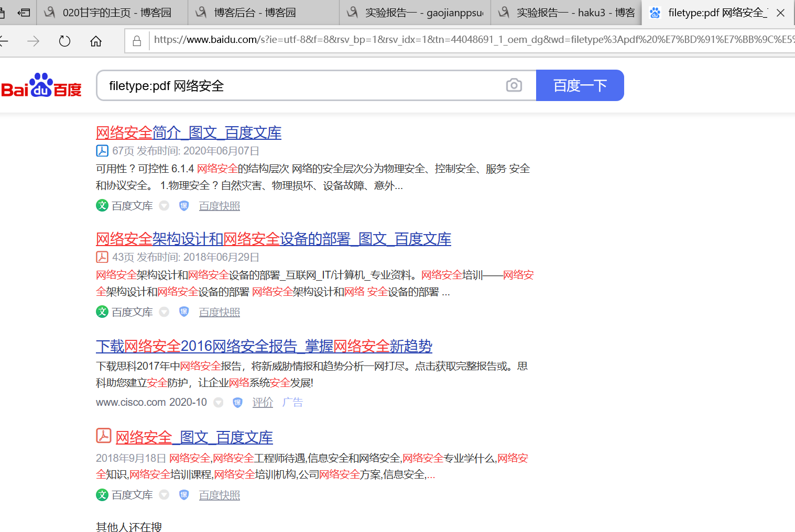Go forward with the browser forward arrow
This screenshot has height=532, width=795.
[33, 41]
